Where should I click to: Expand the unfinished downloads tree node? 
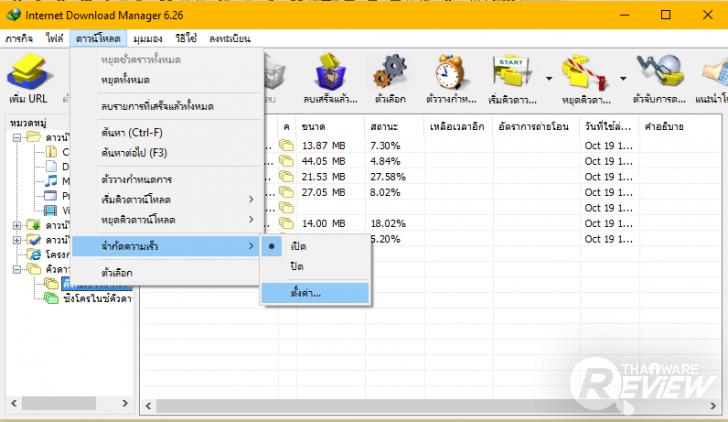(x=17, y=226)
